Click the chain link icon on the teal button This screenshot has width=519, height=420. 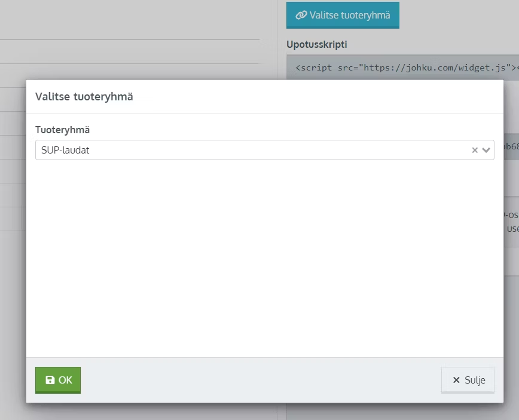301,15
